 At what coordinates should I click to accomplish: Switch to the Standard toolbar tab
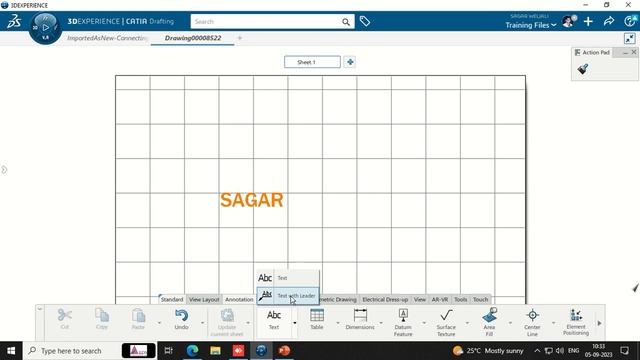tap(172, 299)
